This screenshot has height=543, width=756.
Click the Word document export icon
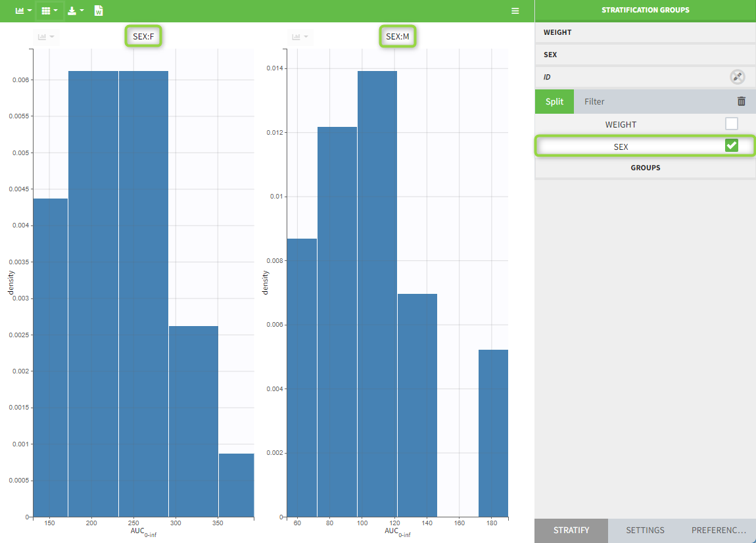point(99,11)
